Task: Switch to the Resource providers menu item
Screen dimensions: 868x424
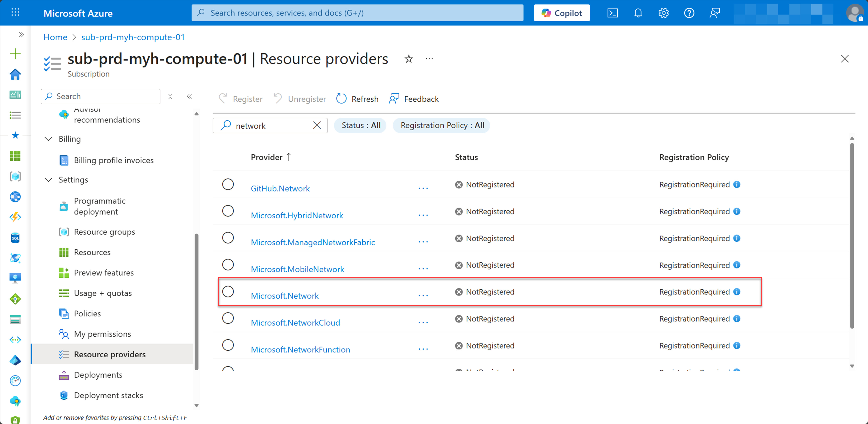Action: click(110, 354)
